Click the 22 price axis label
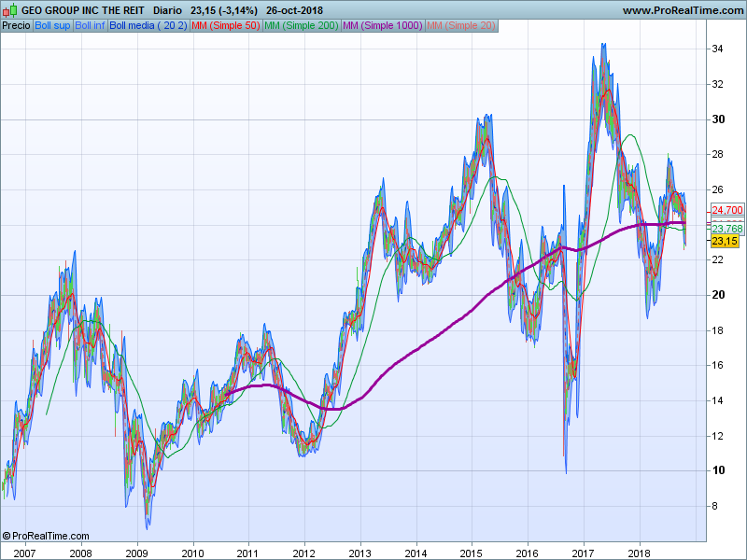 tap(717, 260)
